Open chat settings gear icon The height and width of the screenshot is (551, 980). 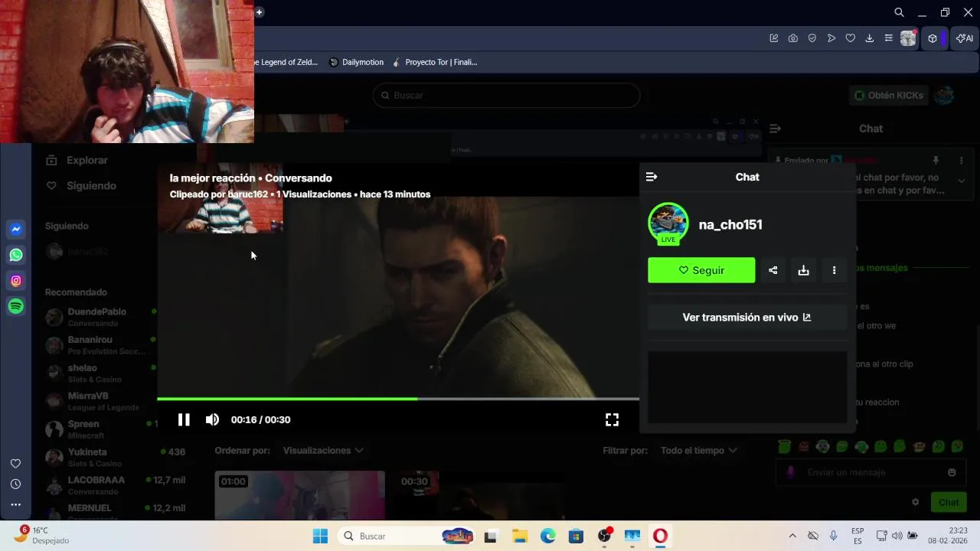coord(915,502)
